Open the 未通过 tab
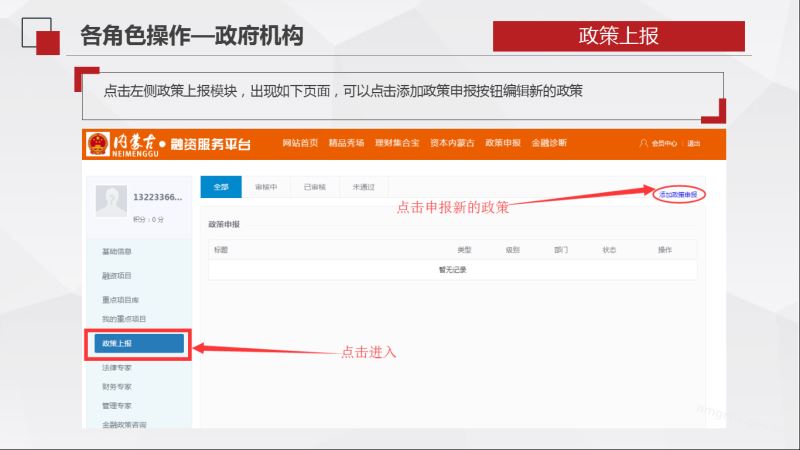800x450 pixels. coord(363,187)
